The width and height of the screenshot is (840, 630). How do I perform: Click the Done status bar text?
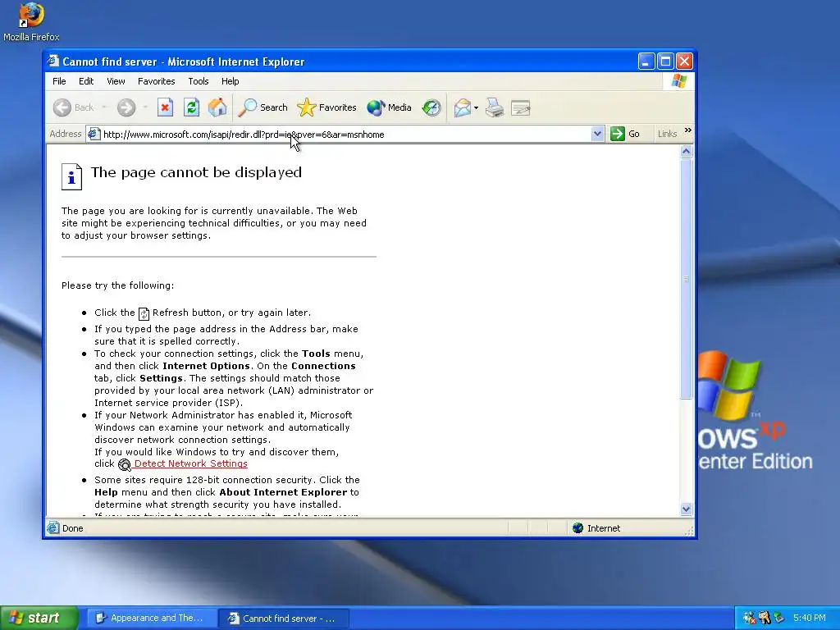72,528
